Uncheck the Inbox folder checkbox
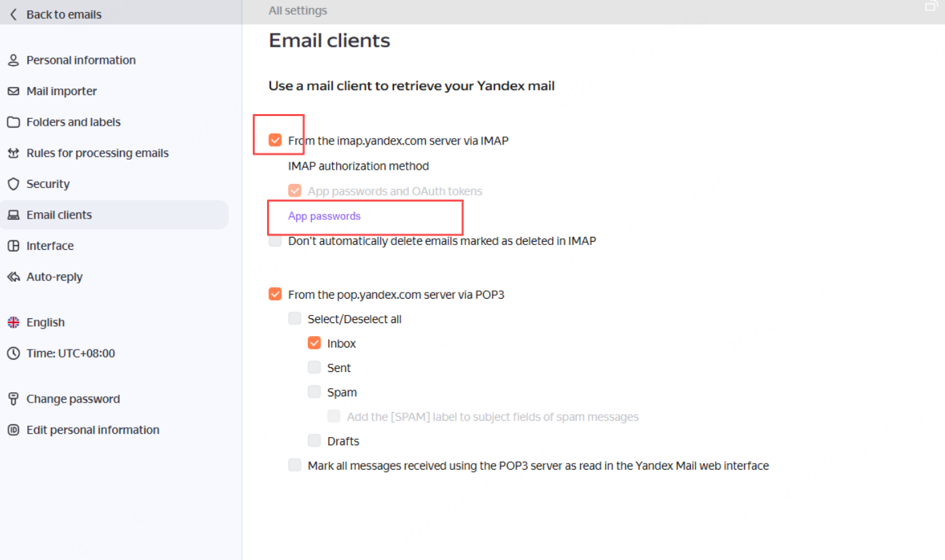The height and width of the screenshot is (560, 945). click(314, 343)
